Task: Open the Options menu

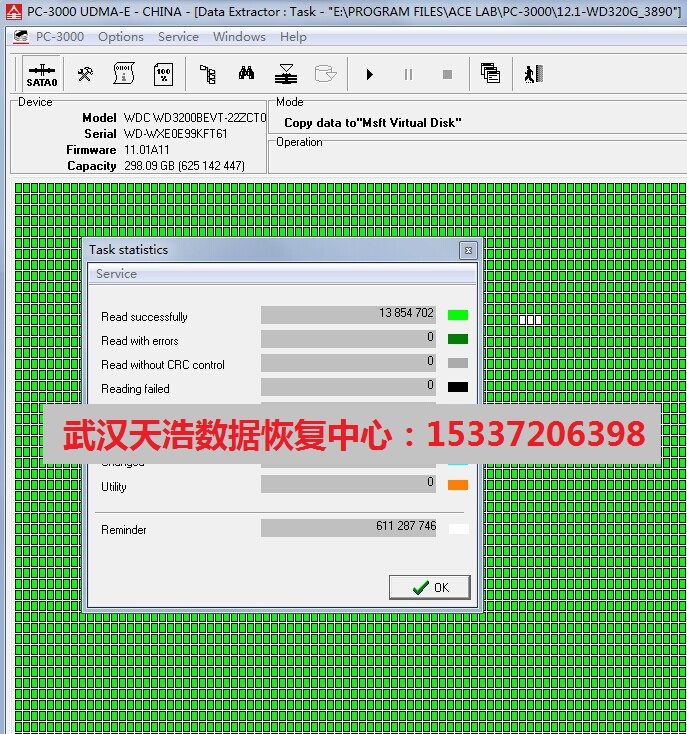Action: [121, 37]
